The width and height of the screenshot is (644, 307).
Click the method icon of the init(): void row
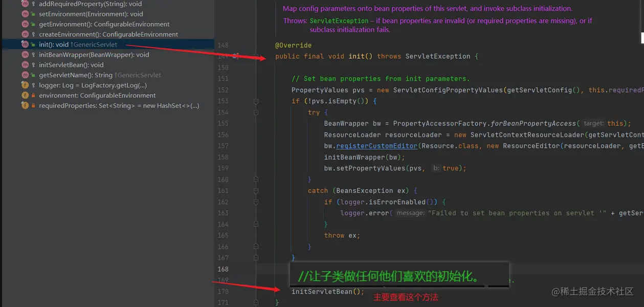25,45
